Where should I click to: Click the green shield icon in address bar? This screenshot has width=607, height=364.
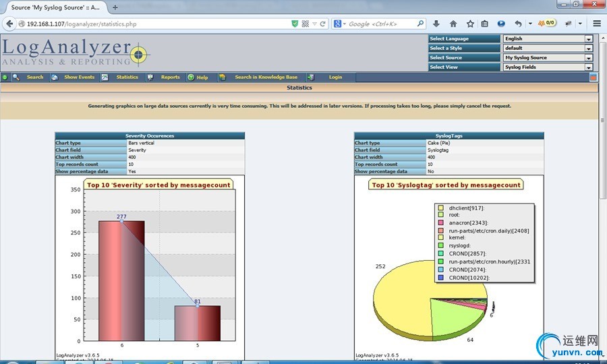click(x=295, y=24)
